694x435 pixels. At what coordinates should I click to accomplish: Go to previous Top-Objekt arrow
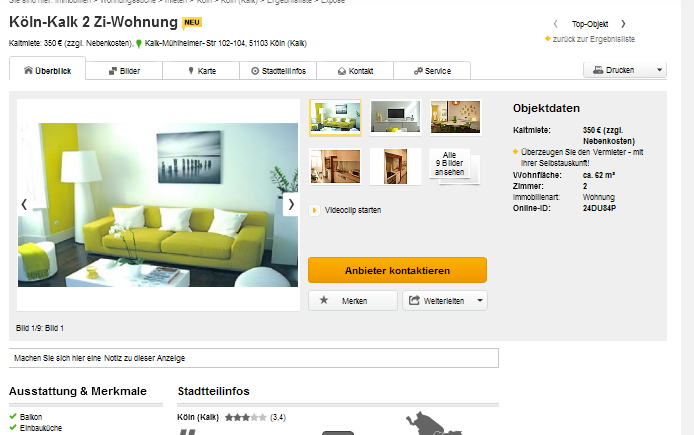point(555,24)
